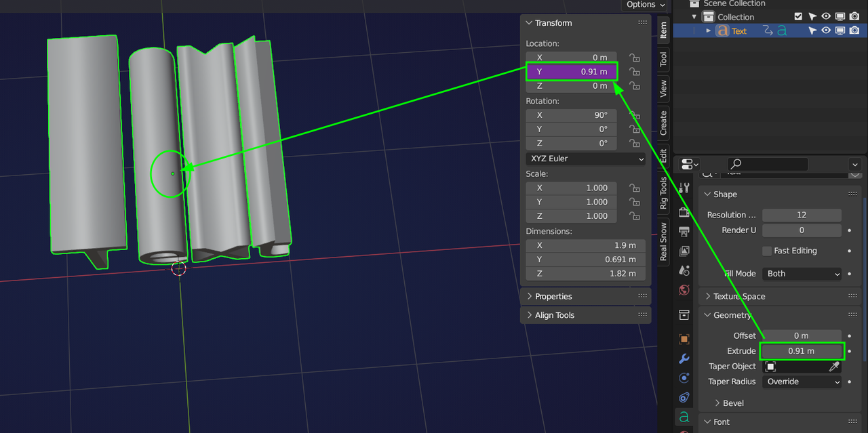Open the Options popover button

tap(644, 5)
